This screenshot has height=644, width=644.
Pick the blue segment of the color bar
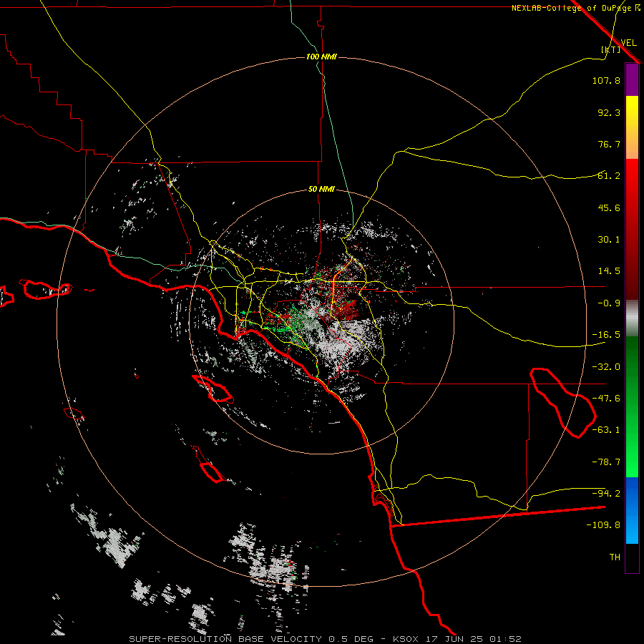coord(632,510)
